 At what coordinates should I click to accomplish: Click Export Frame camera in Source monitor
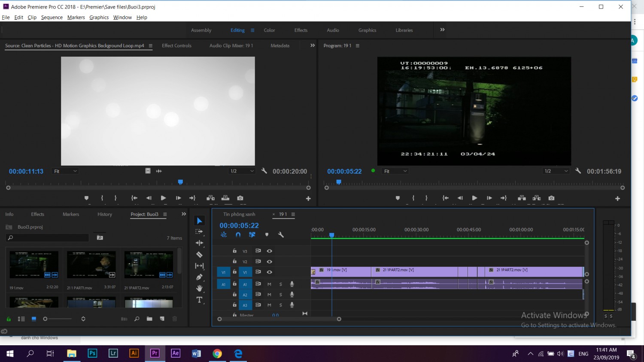click(x=240, y=198)
